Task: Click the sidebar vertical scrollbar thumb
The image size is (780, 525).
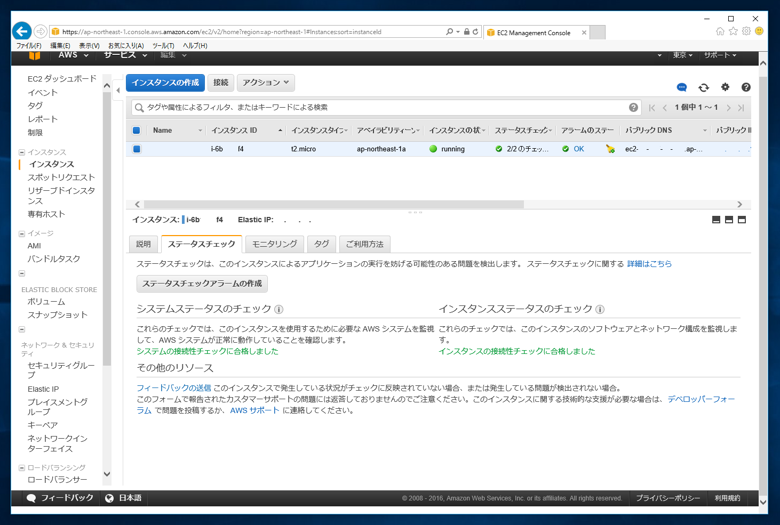Action: coord(106,229)
